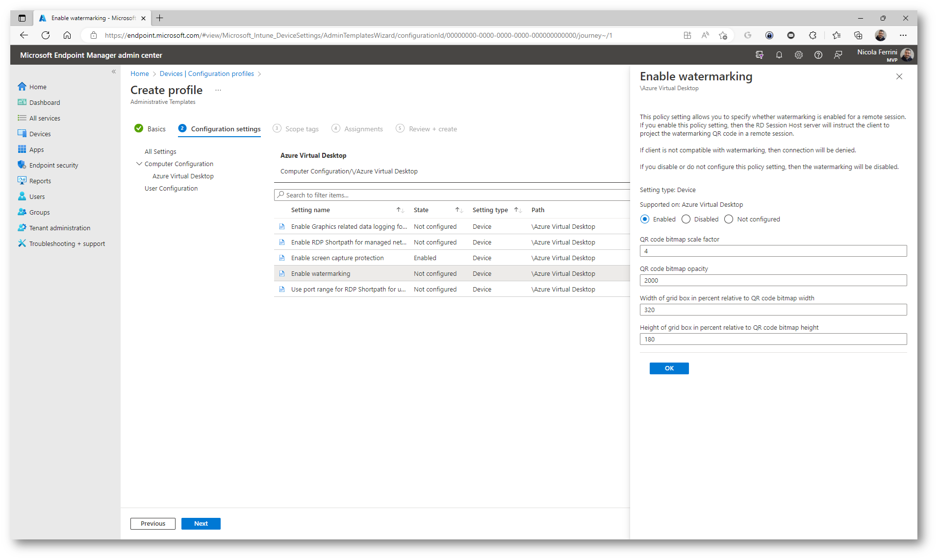The height and width of the screenshot is (560, 938).
Task: Open Enable RDP Shortpath for managed networks
Action: (x=349, y=242)
